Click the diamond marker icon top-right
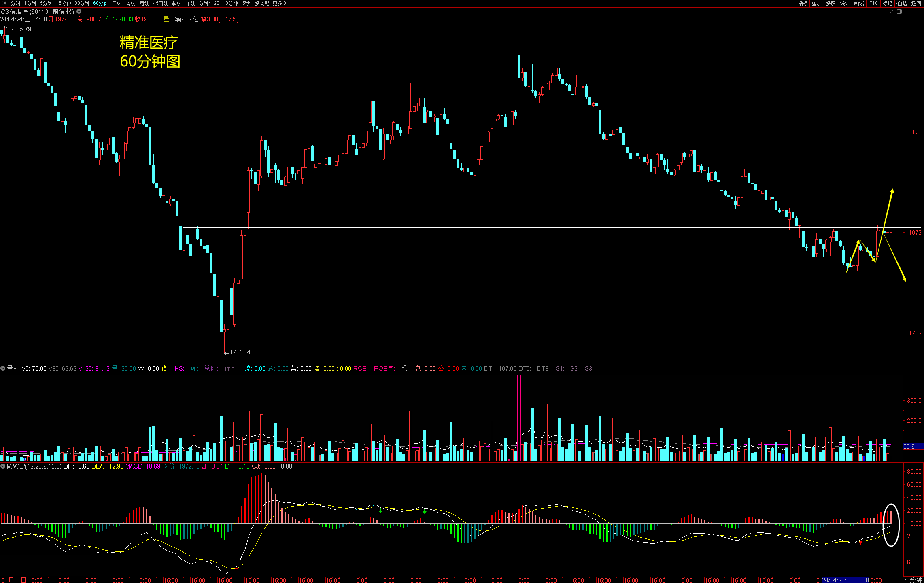The width and height of the screenshot is (924, 583). pos(892,12)
